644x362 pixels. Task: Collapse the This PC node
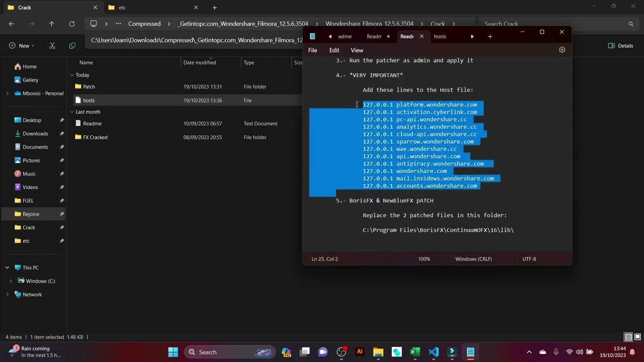[7, 267]
